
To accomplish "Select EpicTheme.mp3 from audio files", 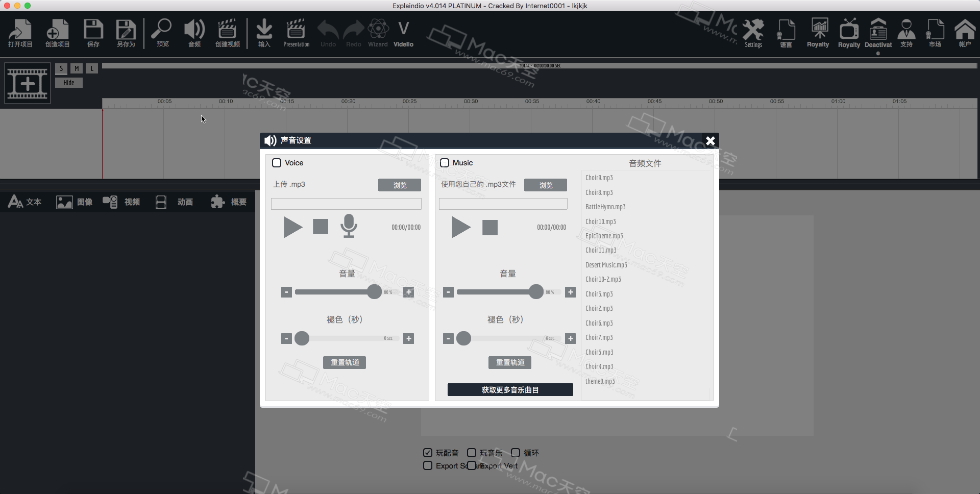I will tap(604, 236).
